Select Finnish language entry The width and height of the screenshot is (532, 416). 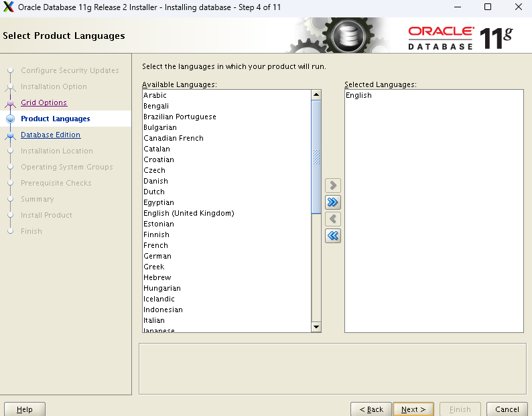(226, 235)
